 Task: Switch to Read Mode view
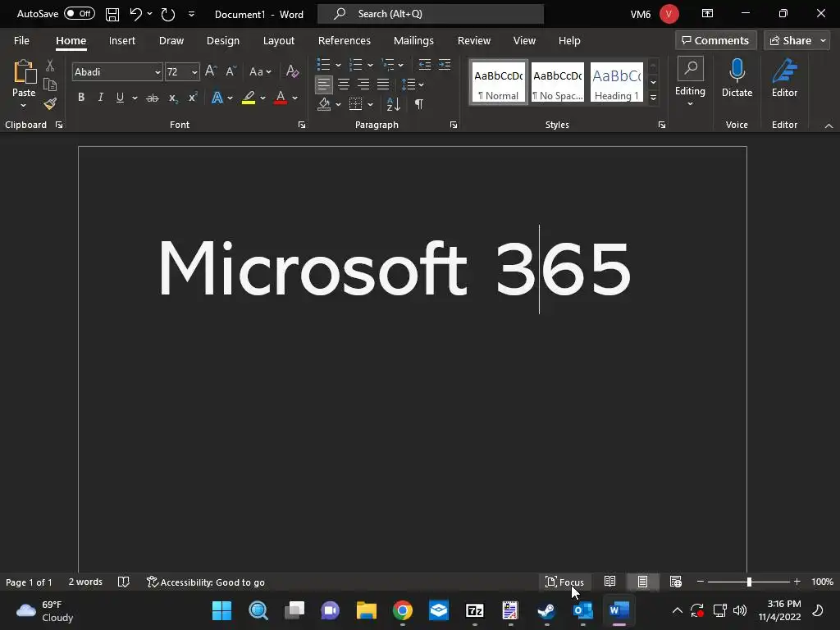609,582
